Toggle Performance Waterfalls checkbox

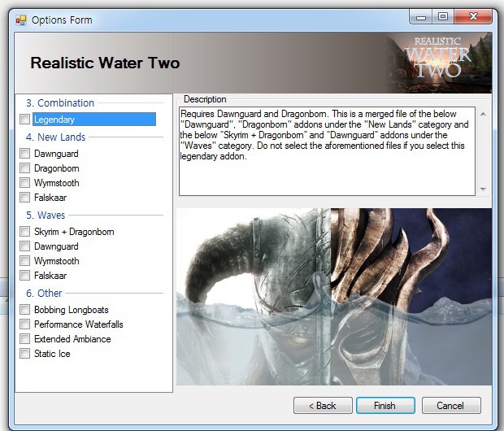[25, 324]
